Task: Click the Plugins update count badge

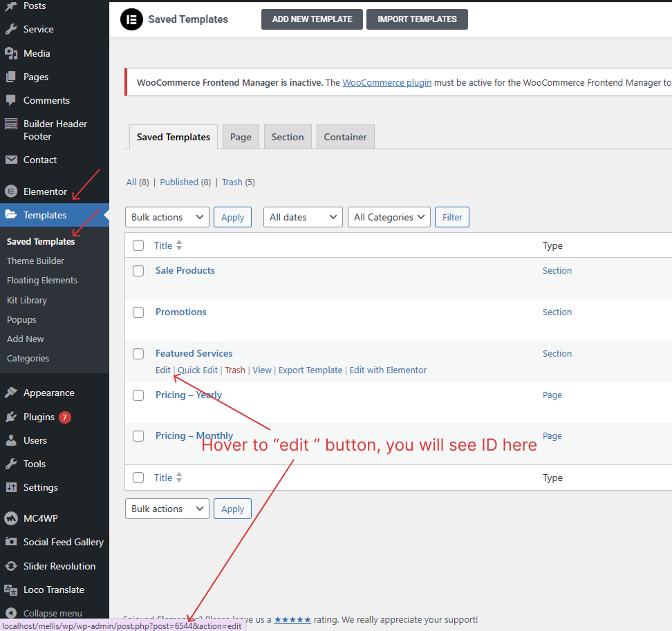Action: 65,417
